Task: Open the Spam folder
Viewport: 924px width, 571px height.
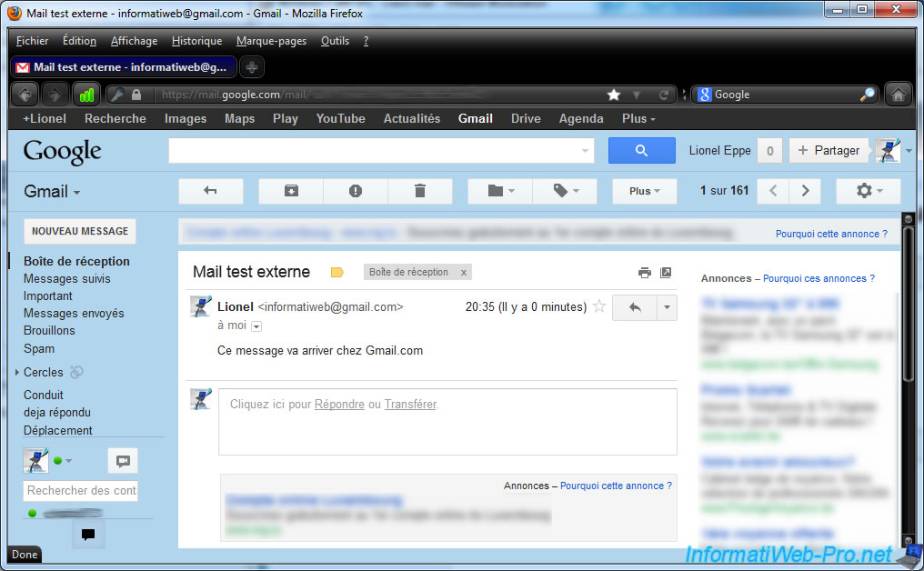Action: (39, 349)
